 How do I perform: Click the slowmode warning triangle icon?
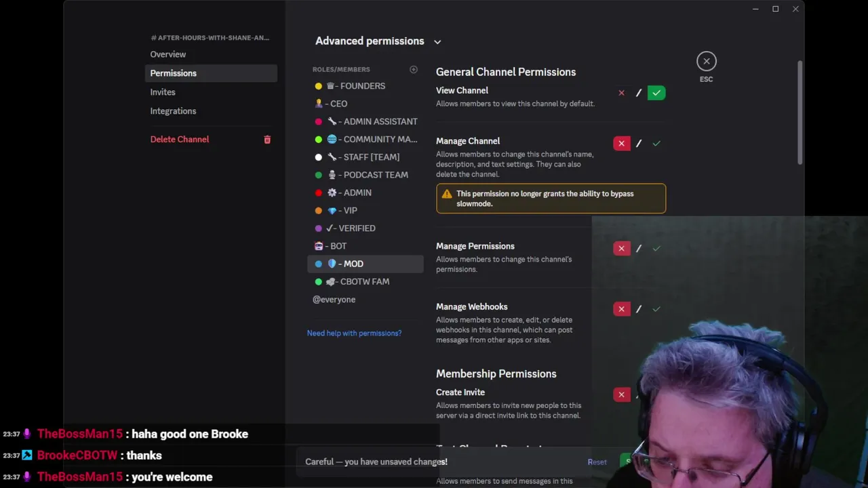[x=447, y=194]
